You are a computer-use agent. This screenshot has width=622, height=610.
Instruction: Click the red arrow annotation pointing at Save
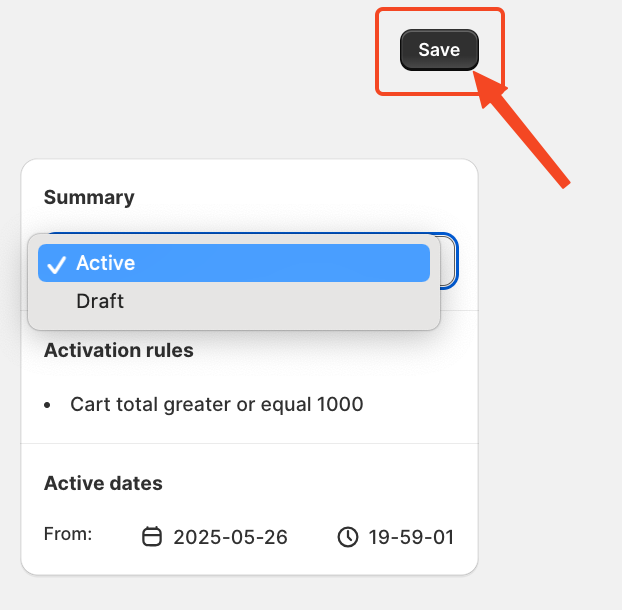pos(524,133)
